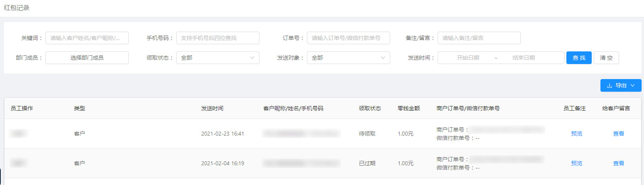Open 查看 link for the 2021-02-23 record
This screenshot has height=185, width=644.
(x=619, y=134)
